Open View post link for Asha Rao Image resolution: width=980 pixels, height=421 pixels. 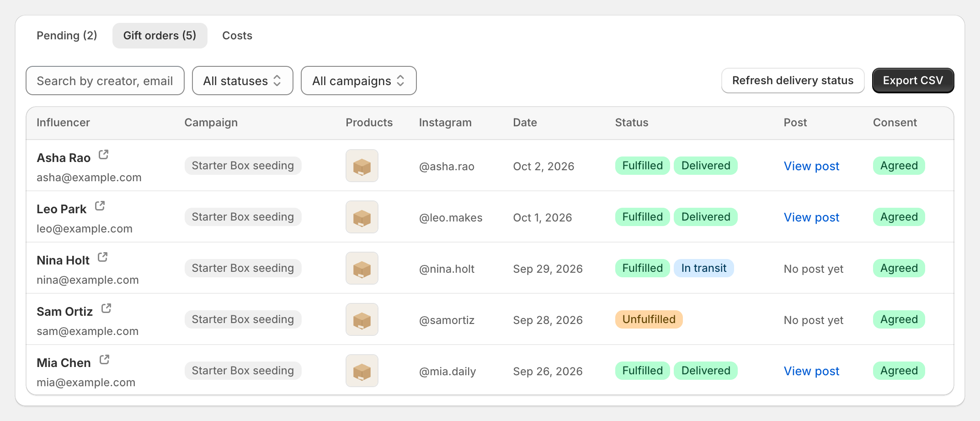[x=812, y=166]
